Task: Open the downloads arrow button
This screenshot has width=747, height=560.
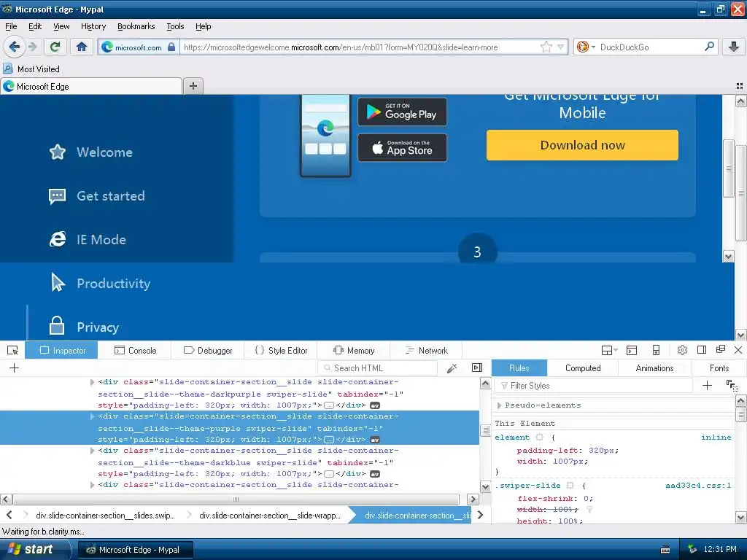Action: pos(734,47)
